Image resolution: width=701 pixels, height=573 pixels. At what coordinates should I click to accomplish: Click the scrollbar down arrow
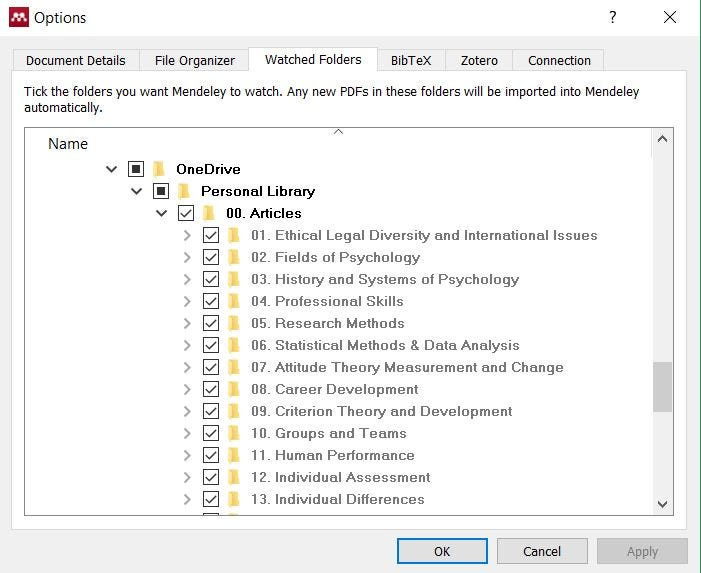point(663,504)
